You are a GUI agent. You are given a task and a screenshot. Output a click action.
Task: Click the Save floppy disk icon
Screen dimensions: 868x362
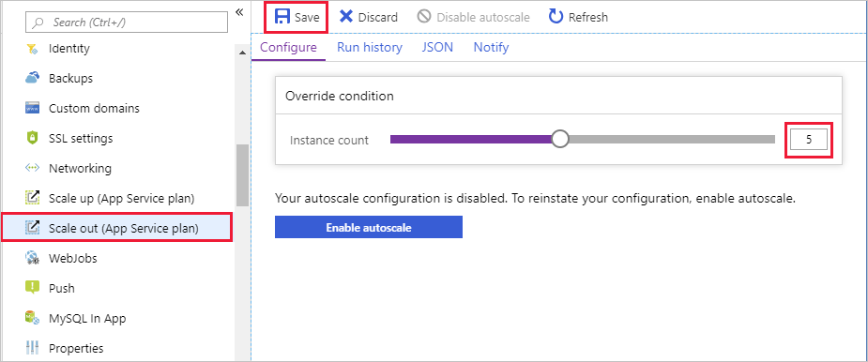(282, 17)
